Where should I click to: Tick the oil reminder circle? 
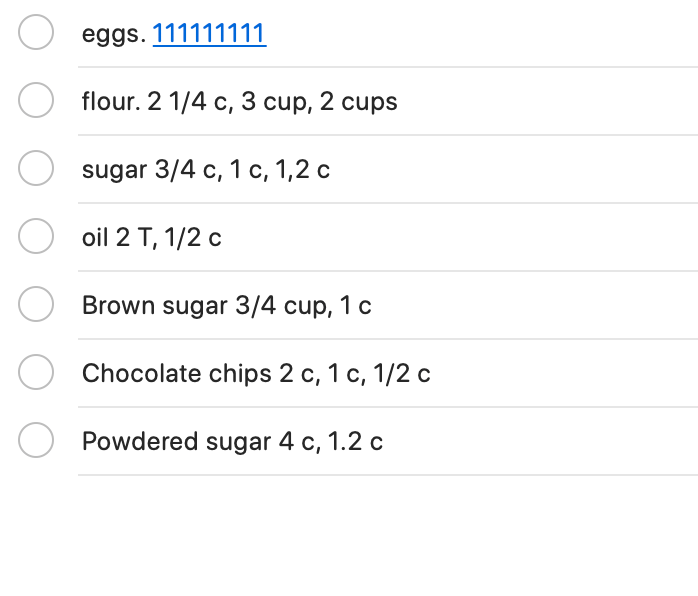click(x=36, y=238)
